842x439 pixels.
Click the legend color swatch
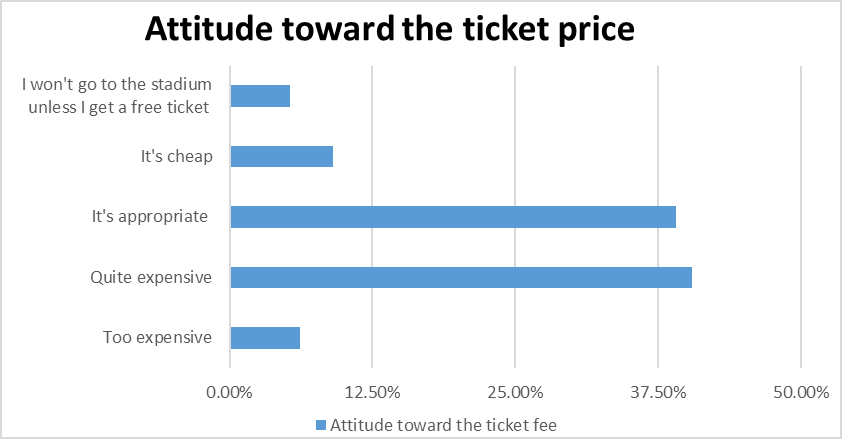click(x=321, y=424)
